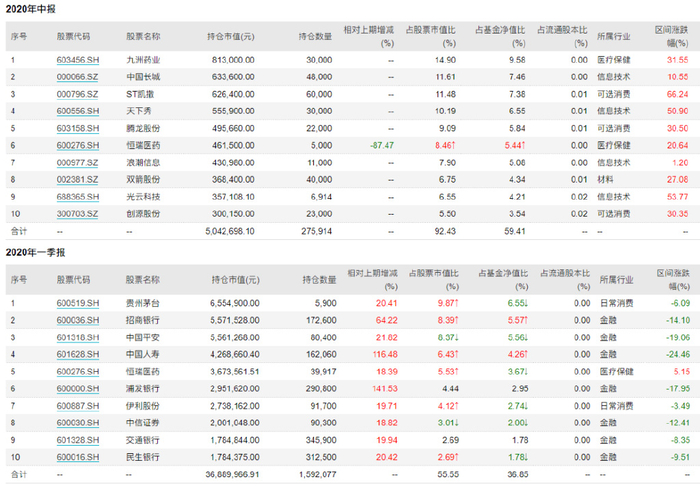The height and width of the screenshot is (486, 700).
Task: Click the 53.77 price change value
Action: [x=677, y=197]
